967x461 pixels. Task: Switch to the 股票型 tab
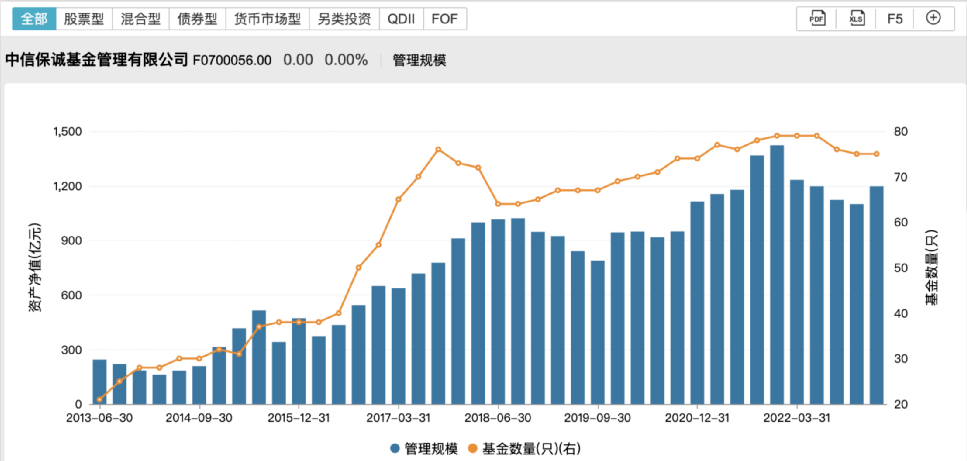pos(83,18)
